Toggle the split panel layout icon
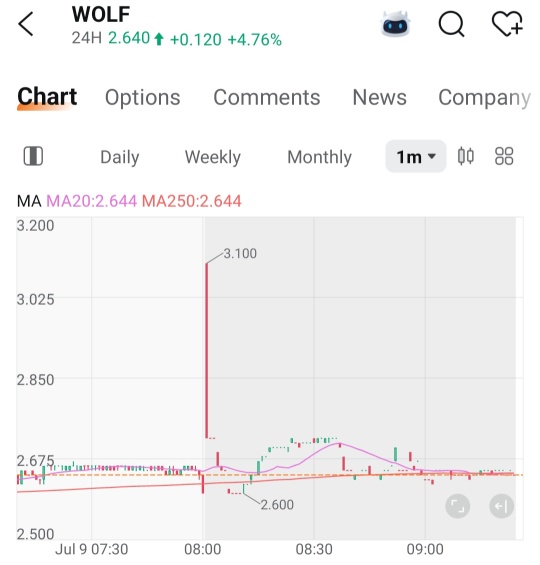This screenshot has width=540, height=565. 33,156
